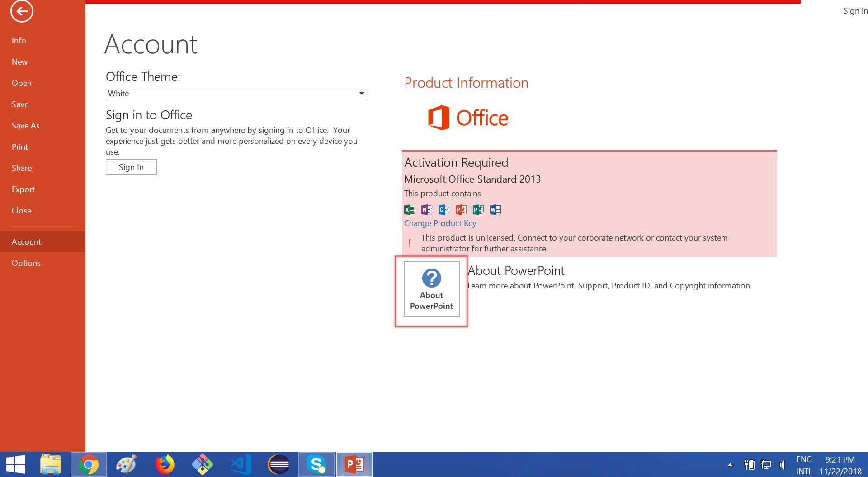Image resolution: width=868 pixels, height=477 pixels.
Task: Launch Paint from the taskbar
Action: tap(126, 464)
